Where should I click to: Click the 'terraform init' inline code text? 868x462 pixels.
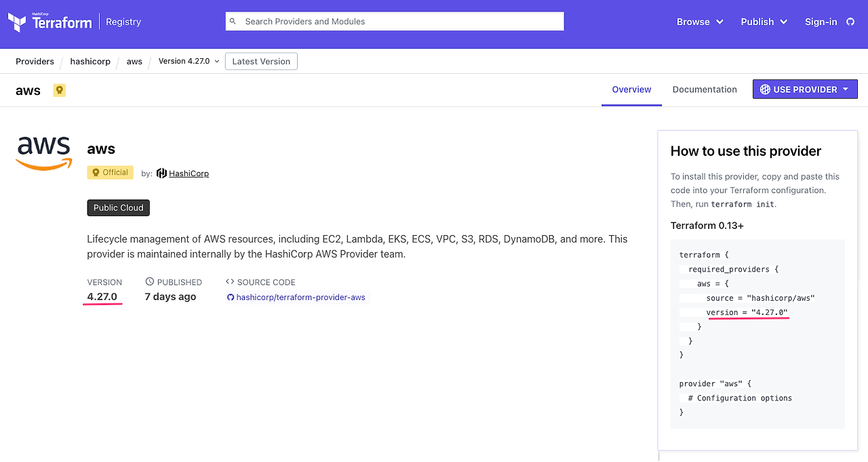[x=743, y=204]
